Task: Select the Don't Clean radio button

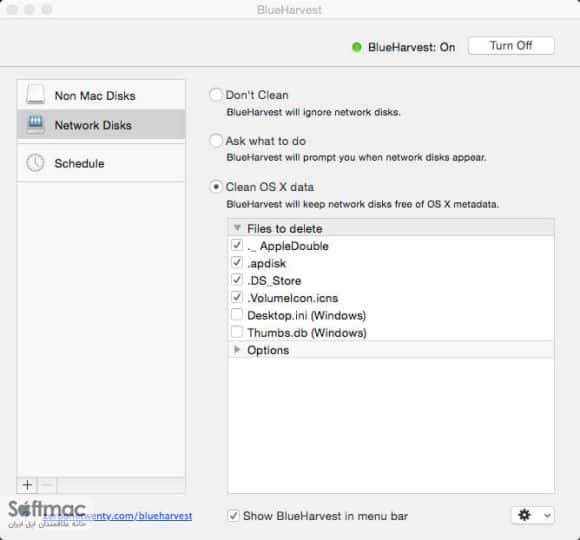Action: point(216,95)
